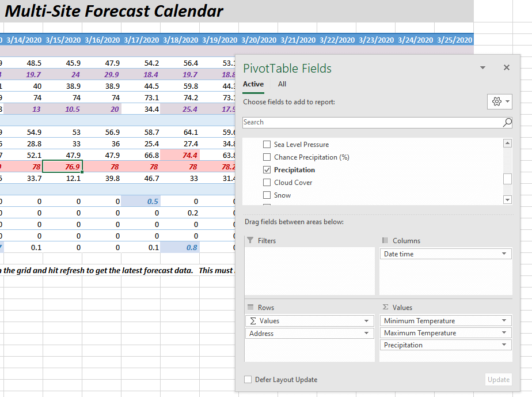Click the Columns area icon
The image size is (532, 397).
(x=385, y=241)
